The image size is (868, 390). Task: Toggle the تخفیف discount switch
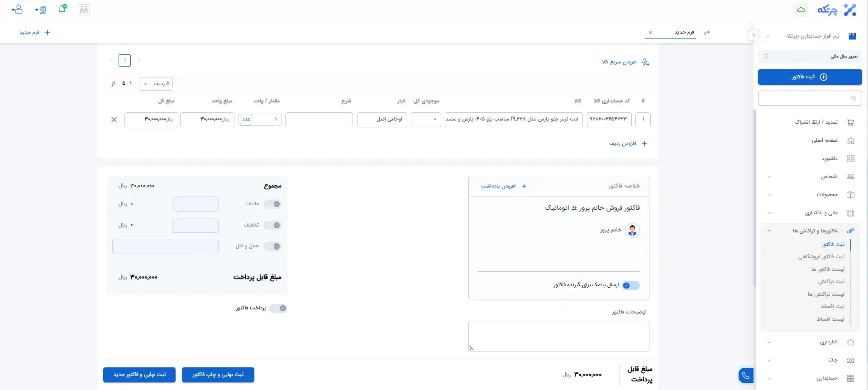point(272,225)
